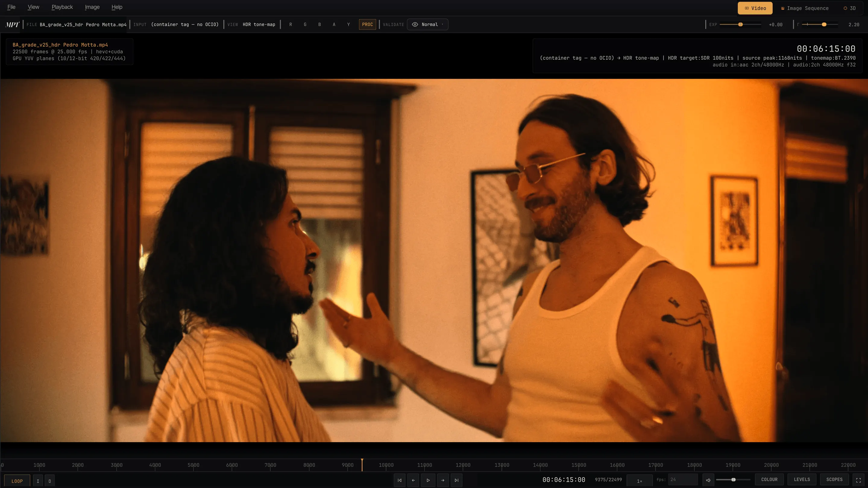This screenshot has width=868, height=488.
Task: Click the timeline at frame 15000
Action: tap(579, 465)
